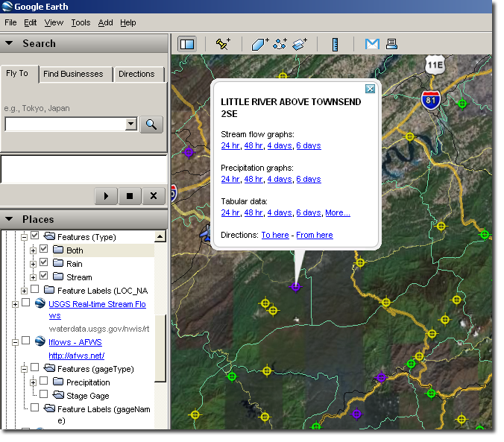Open the Tools menu
Screen dimensions: 504x442
coord(81,22)
